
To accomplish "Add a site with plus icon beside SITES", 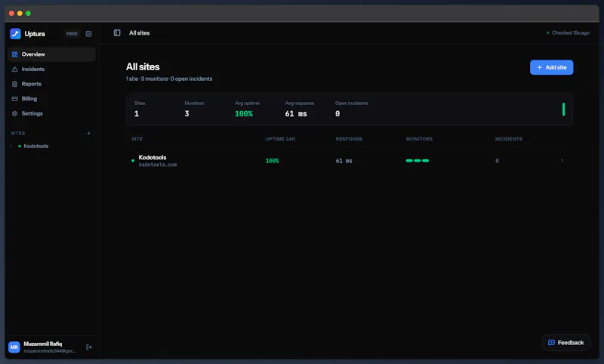I will point(88,133).
